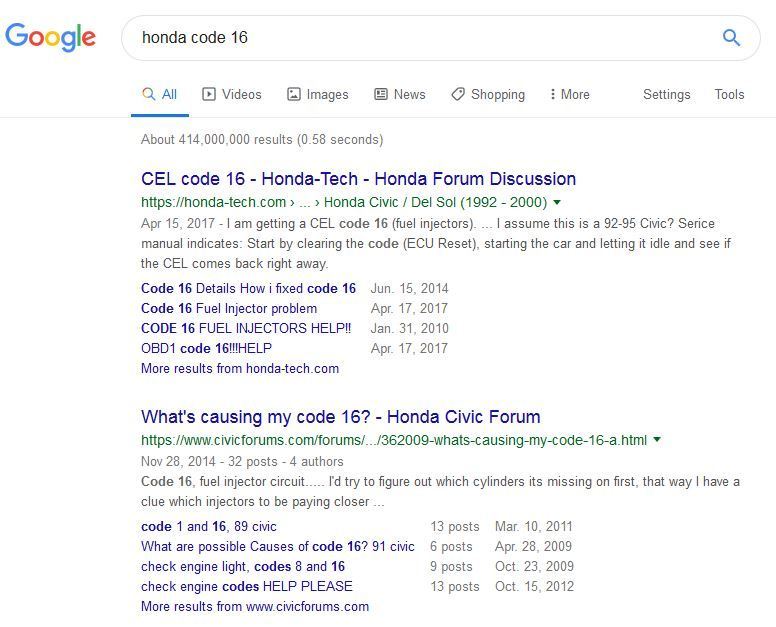Switch to the Images results tab
The width and height of the screenshot is (776, 627).
point(317,94)
